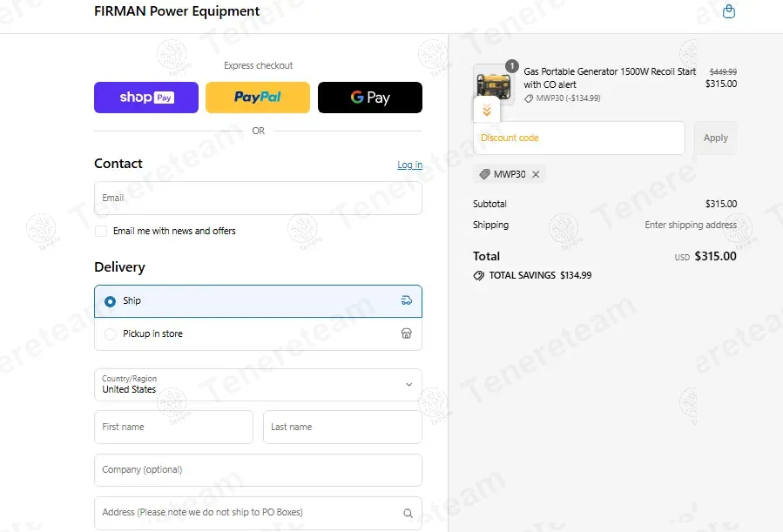This screenshot has height=532, width=783.
Task: Click the Log in link
Action: coord(409,165)
